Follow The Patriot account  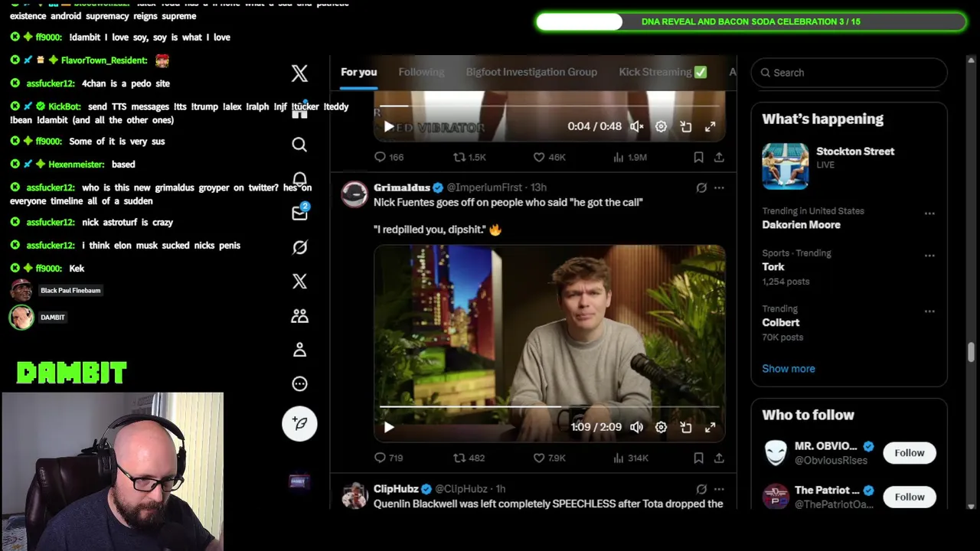click(x=910, y=497)
